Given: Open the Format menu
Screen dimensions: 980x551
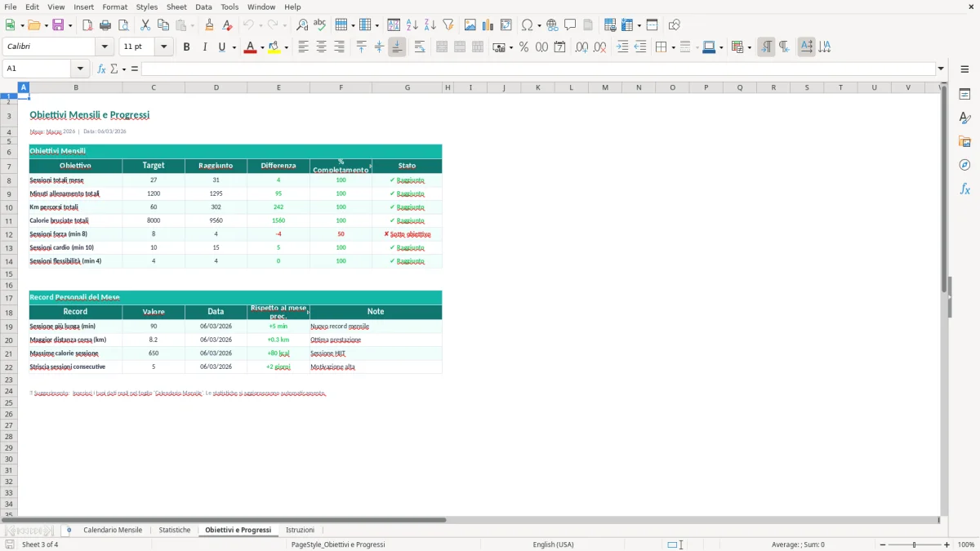Looking at the screenshot, I should pyautogui.click(x=114, y=7).
